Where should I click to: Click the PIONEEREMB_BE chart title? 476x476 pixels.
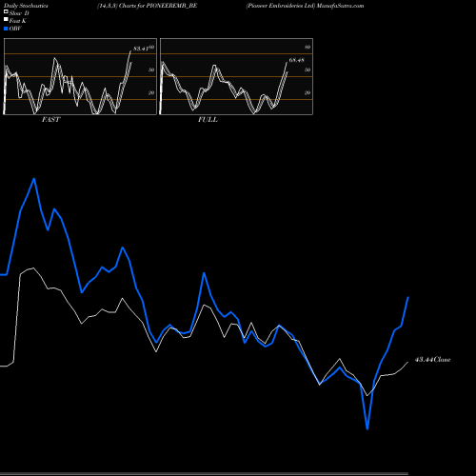tap(148, 6)
